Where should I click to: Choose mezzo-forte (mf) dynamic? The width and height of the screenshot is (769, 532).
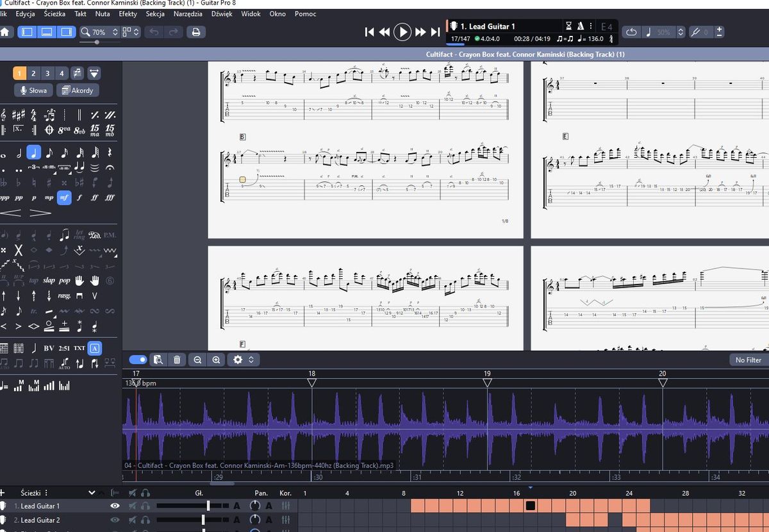pos(64,197)
